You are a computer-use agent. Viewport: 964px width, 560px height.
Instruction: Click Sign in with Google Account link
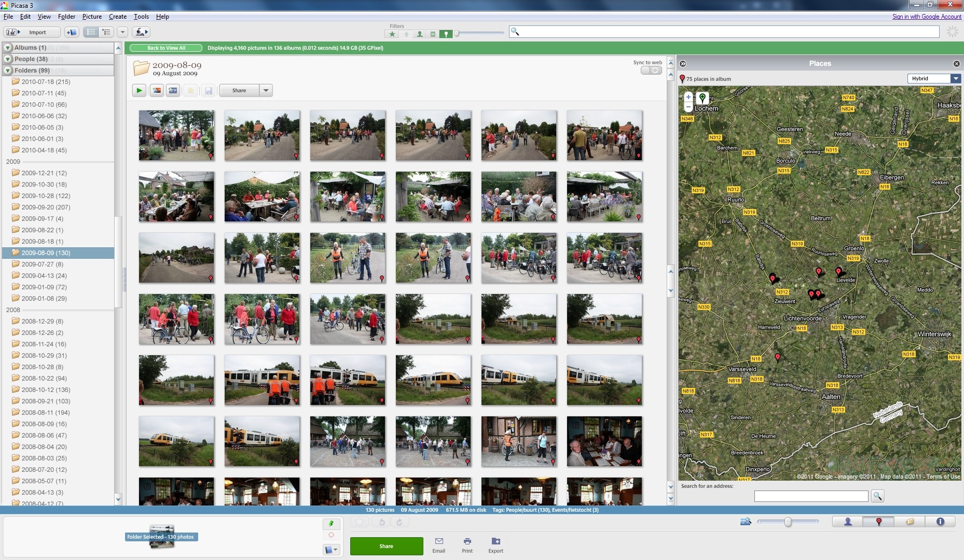(x=927, y=17)
